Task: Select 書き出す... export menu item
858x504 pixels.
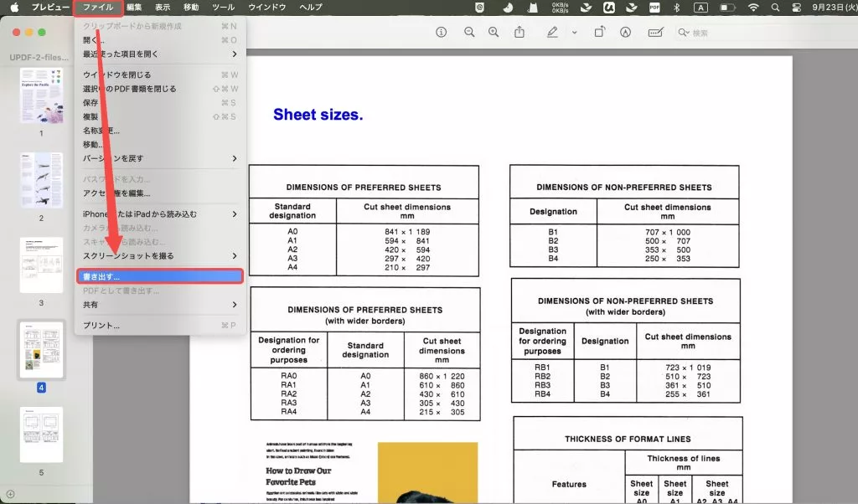Action: 160,276
